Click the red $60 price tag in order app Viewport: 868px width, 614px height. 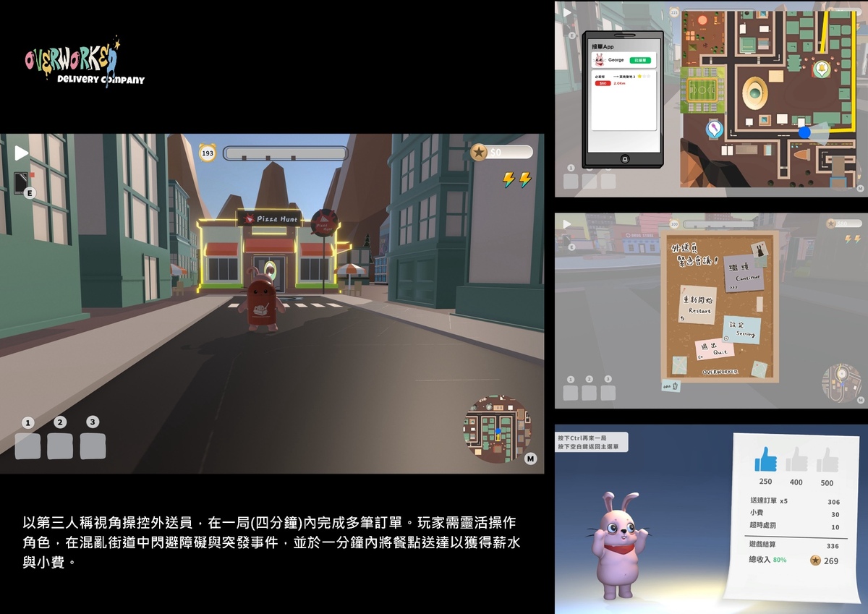603,83
